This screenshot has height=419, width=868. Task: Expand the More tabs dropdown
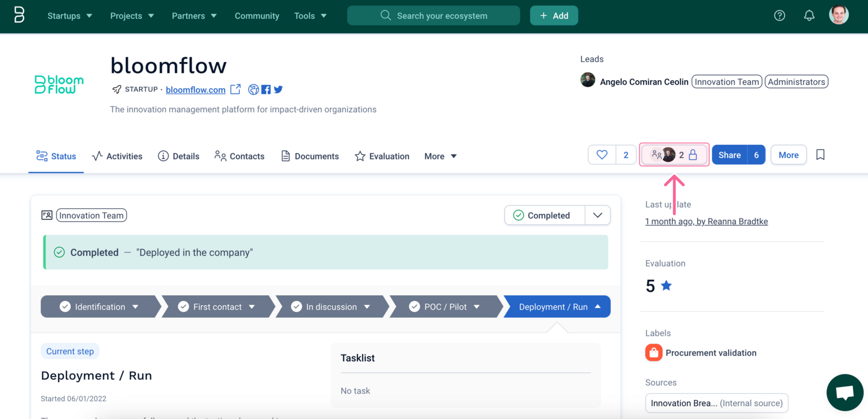pyautogui.click(x=441, y=156)
